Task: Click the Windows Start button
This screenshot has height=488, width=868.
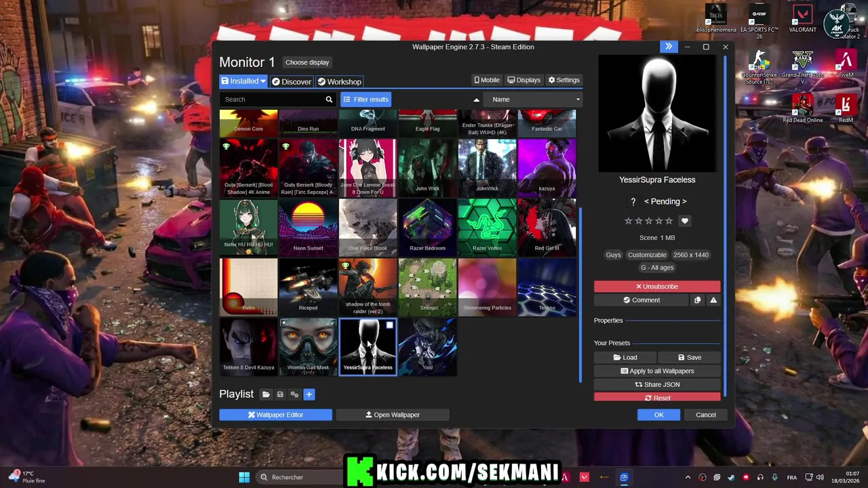Action: 244,477
